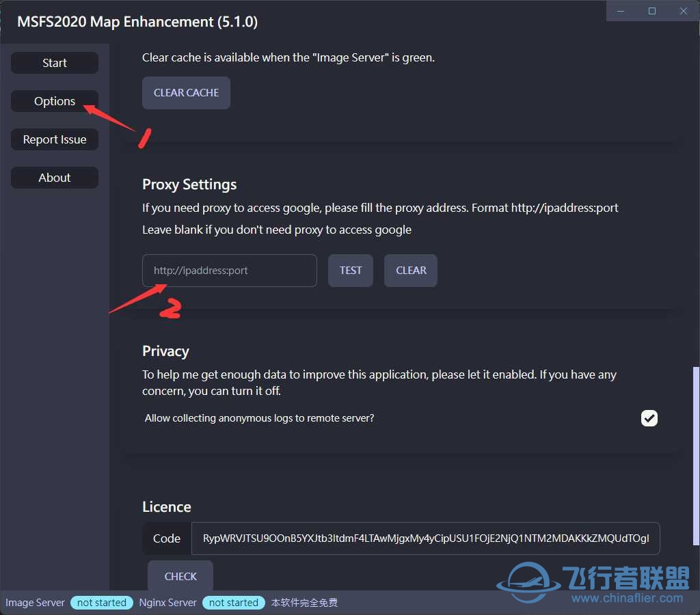Screen dimensions: 700x615
Task: Select the Options sidebar item
Action: pyautogui.click(x=55, y=101)
